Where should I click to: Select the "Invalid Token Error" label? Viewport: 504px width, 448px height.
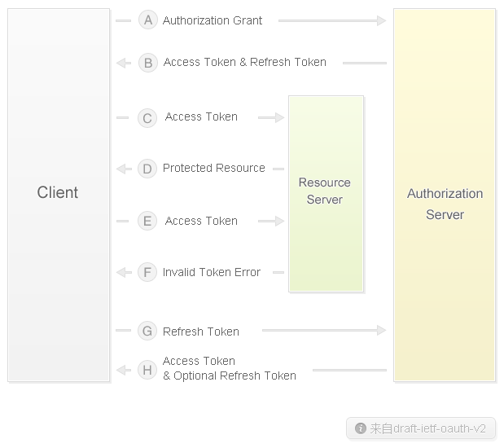211,272
